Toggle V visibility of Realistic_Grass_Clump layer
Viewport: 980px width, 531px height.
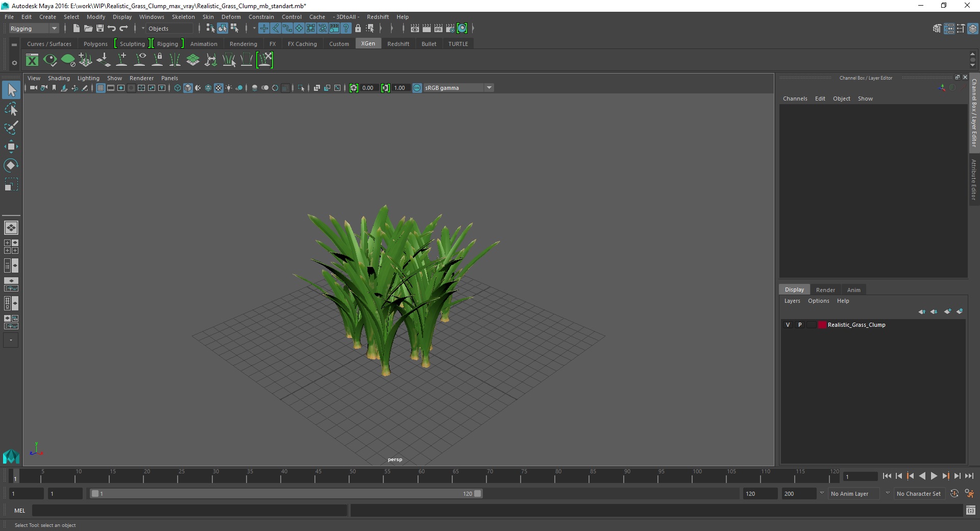coord(788,325)
